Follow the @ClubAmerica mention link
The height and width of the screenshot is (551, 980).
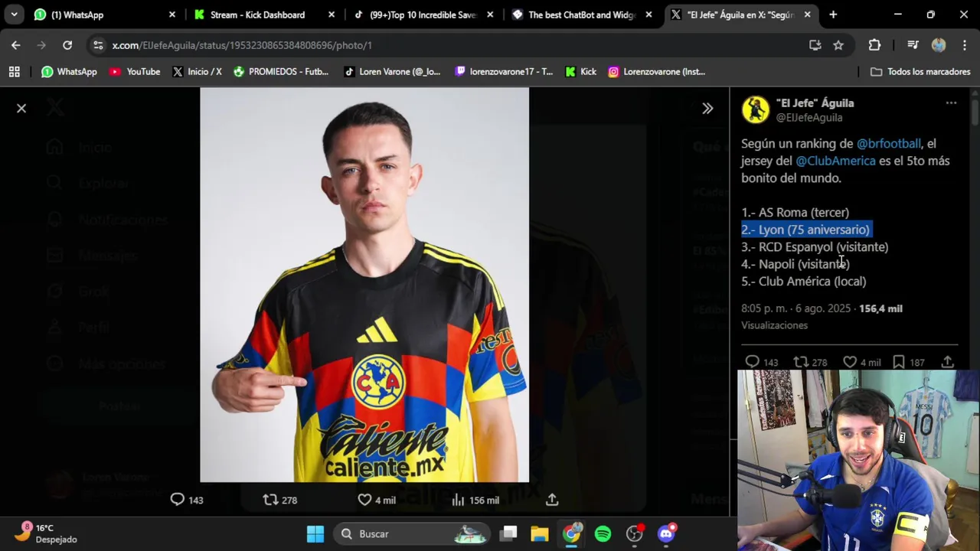point(835,161)
